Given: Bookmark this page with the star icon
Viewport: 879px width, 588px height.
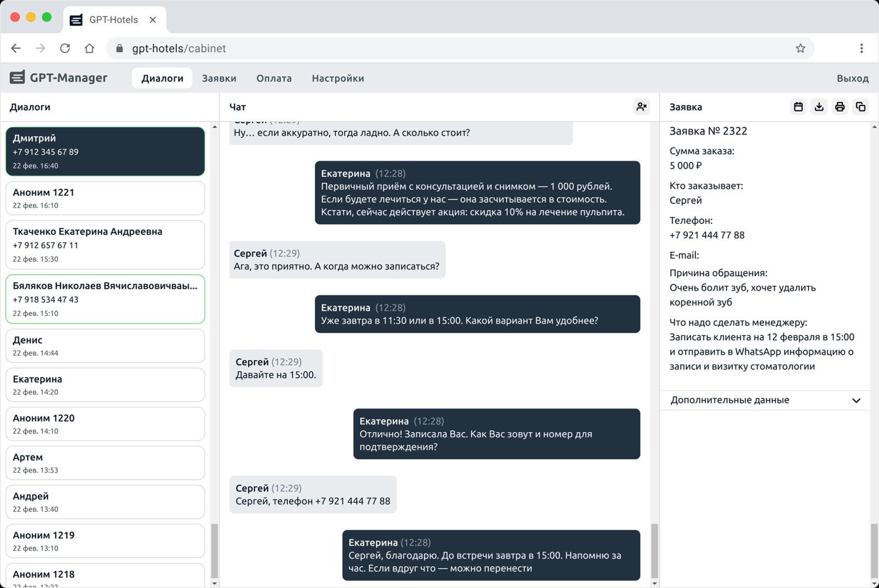Looking at the screenshot, I should coord(800,48).
